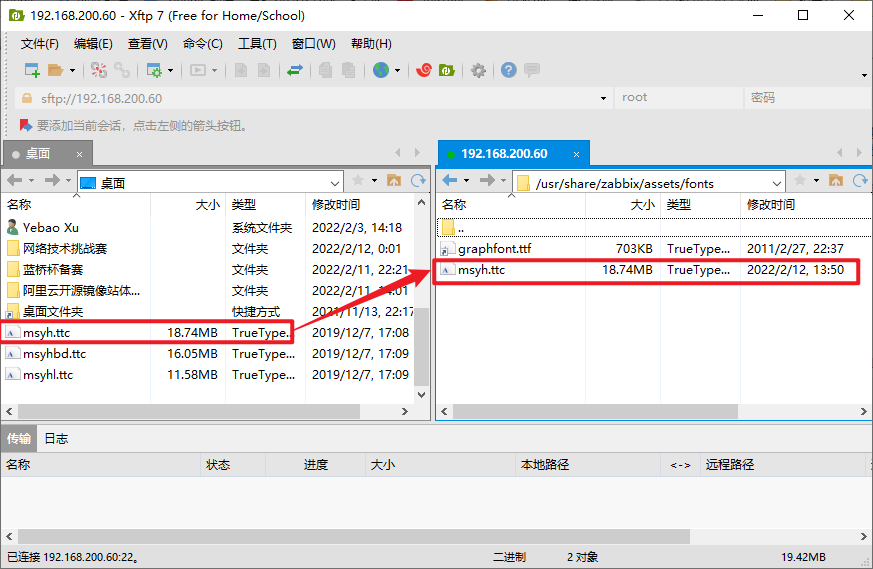Click the New session toolbar icon

(x=32, y=70)
